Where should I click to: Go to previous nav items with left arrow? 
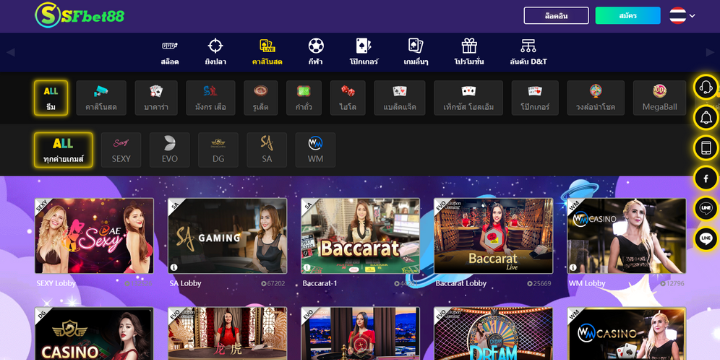pos(11,52)
